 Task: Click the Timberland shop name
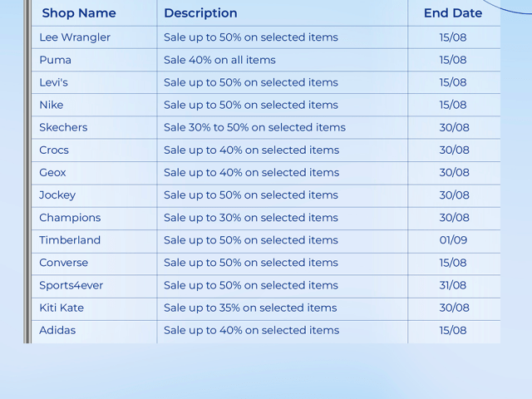coord(70,240)
